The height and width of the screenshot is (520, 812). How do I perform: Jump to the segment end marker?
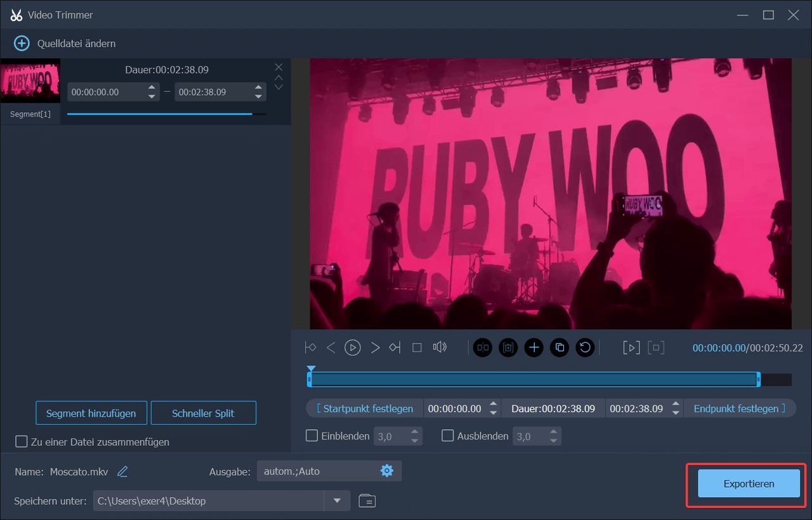pos(395,347)
